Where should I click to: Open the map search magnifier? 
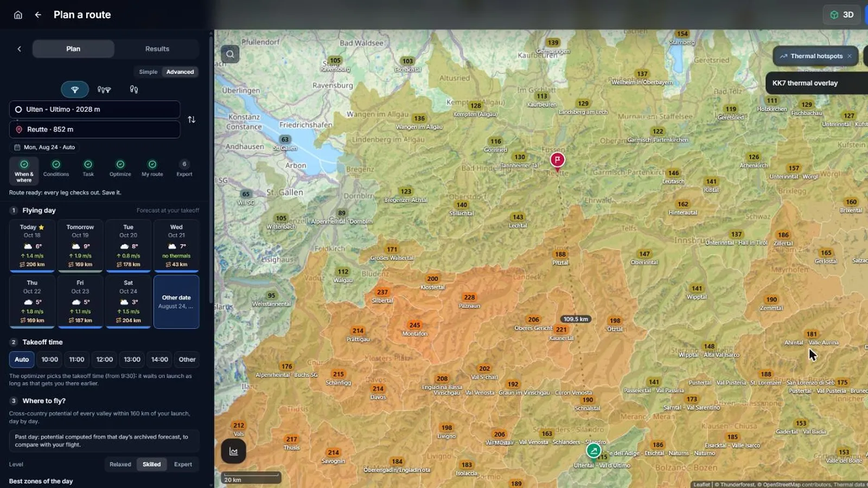tap(230, 54)
